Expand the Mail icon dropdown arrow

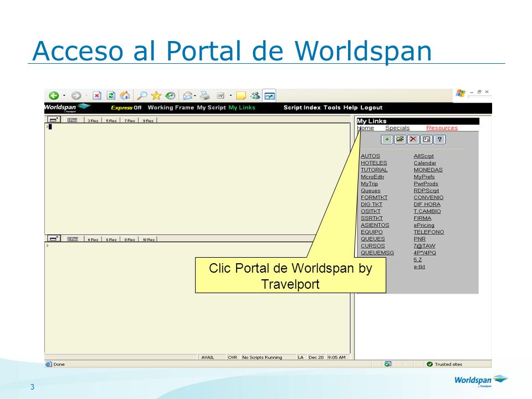coord(195,96)
